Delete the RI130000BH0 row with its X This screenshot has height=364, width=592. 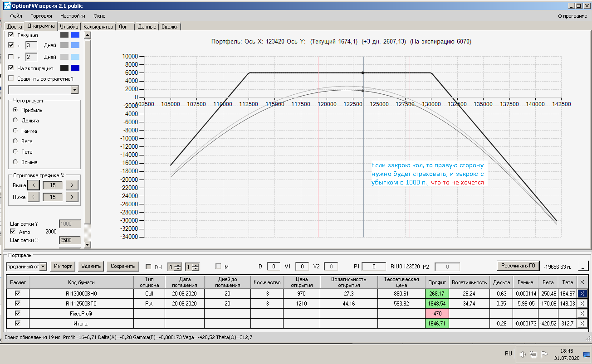coord(582,293)
